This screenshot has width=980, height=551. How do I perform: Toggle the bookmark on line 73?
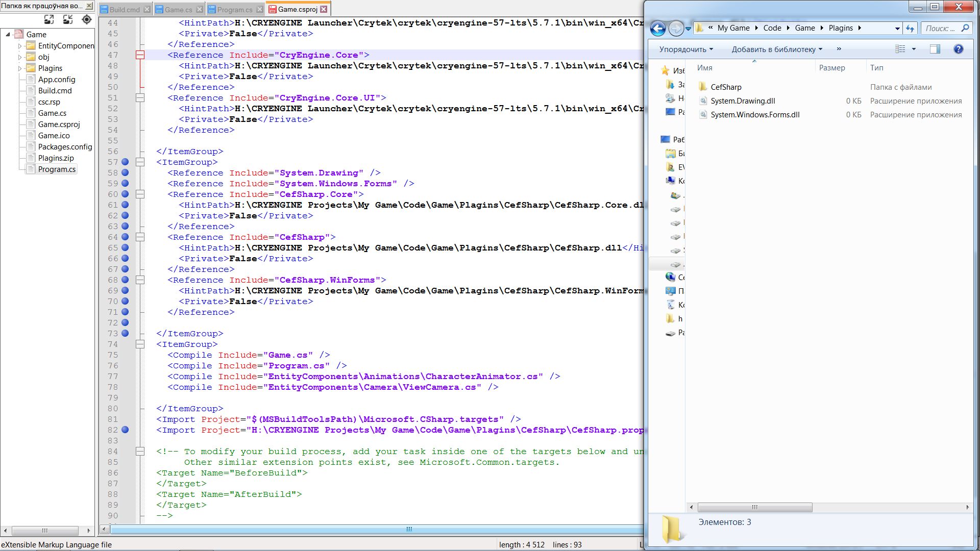pos(125,333)
